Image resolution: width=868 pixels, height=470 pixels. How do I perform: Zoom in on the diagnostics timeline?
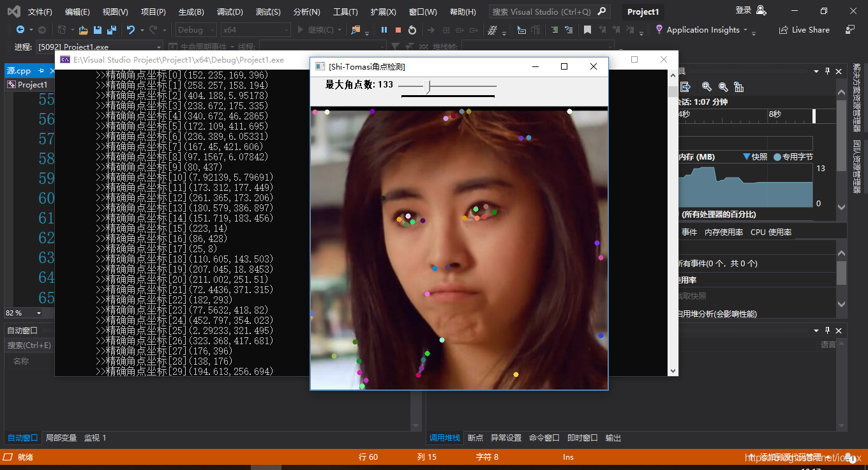(x=707, y=87)
